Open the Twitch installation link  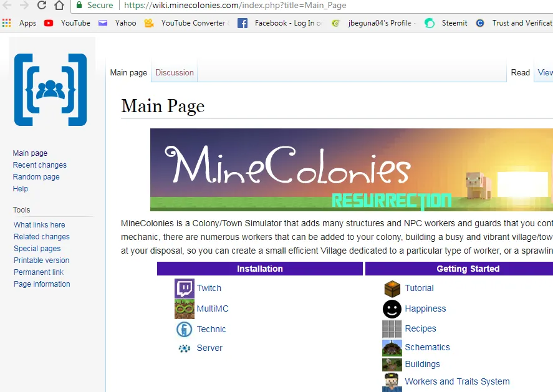pyautogui.click(x=209, y=288)
